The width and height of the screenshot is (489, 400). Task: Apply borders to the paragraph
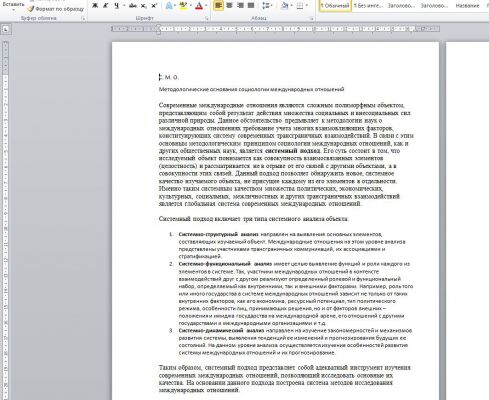(300, 5)
